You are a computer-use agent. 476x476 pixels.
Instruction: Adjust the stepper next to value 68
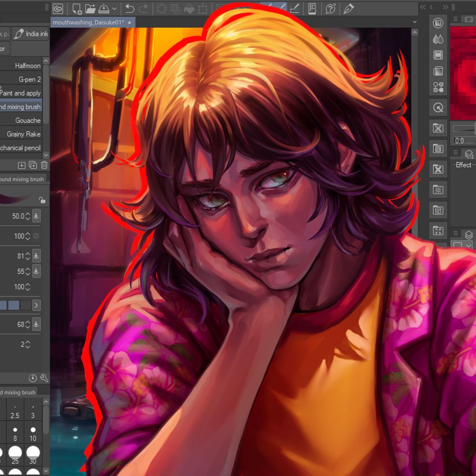click(28, 325)
